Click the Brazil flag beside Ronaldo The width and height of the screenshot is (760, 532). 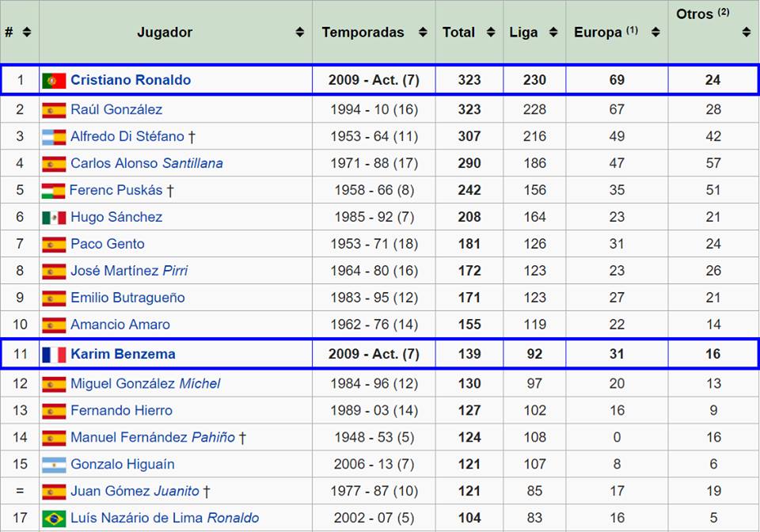click(x=54, y=519)
